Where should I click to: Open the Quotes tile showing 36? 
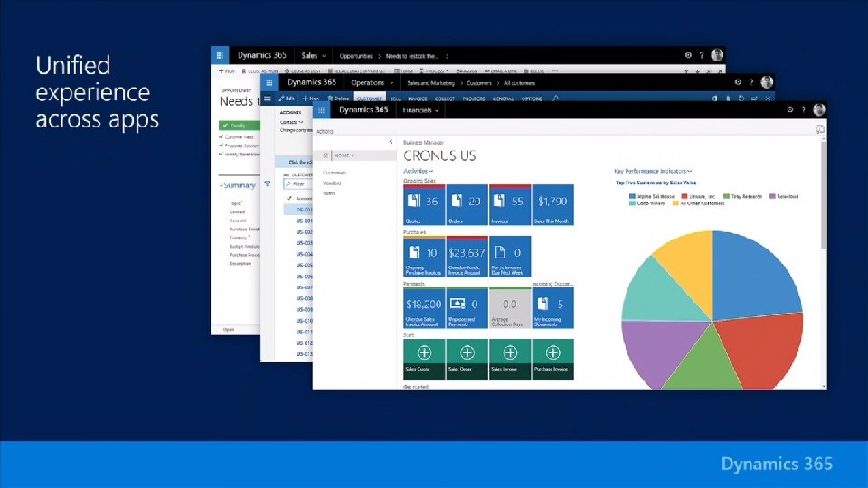424,205
